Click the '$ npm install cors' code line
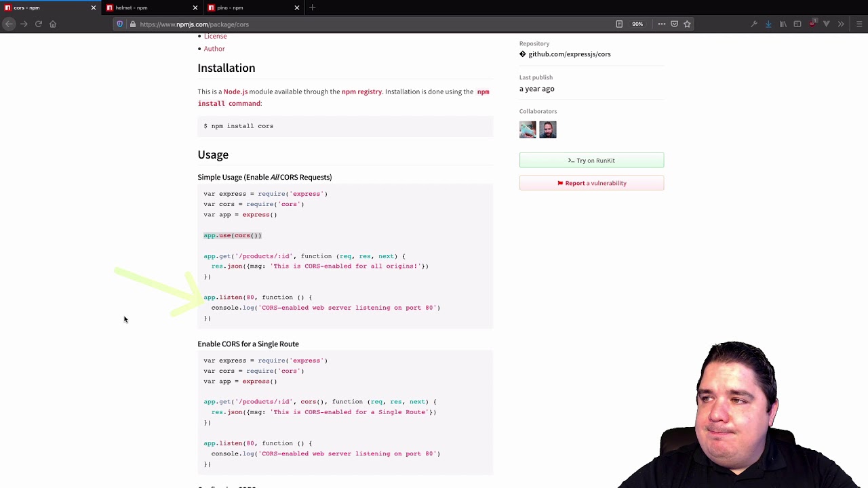868x488 pixels. pos(239,126)
